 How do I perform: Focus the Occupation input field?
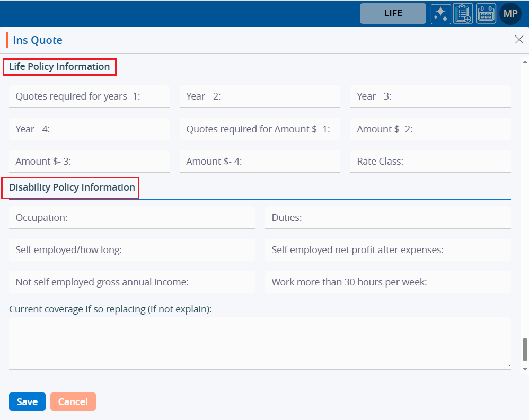pyautogui.click(x=131, y=218)
